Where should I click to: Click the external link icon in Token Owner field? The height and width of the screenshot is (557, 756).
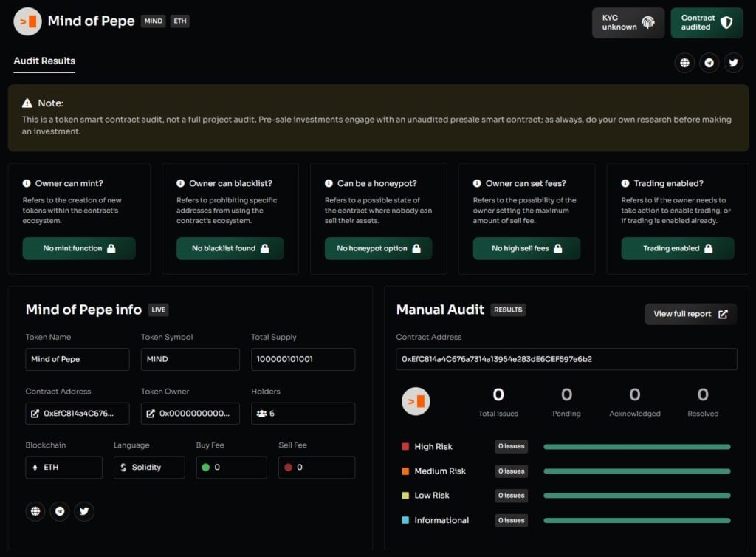click(x=151, y=413)
